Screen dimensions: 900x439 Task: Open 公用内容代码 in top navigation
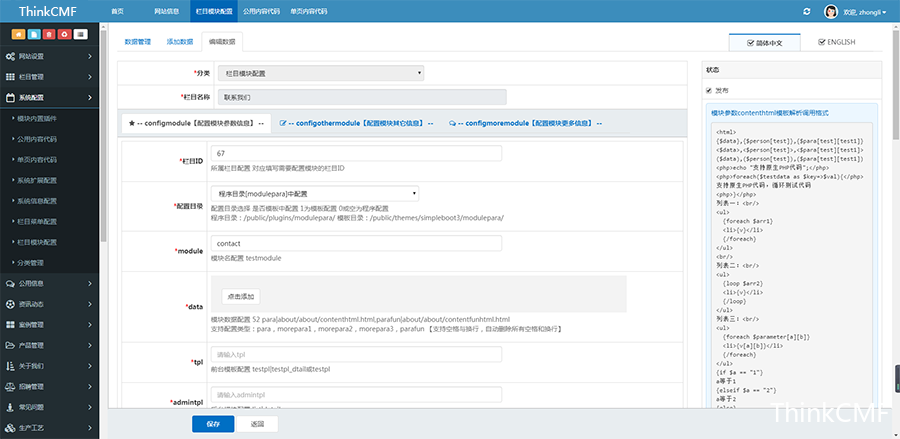click(x=261, y=11)
